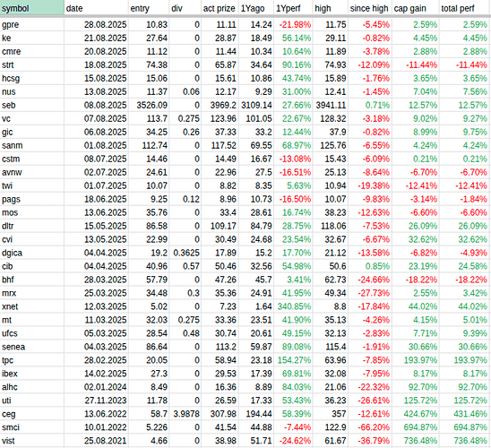Select the senea act prize 113.2 cell
The height and width of the screenshot is (448, 491).
[x=220, y=347]
